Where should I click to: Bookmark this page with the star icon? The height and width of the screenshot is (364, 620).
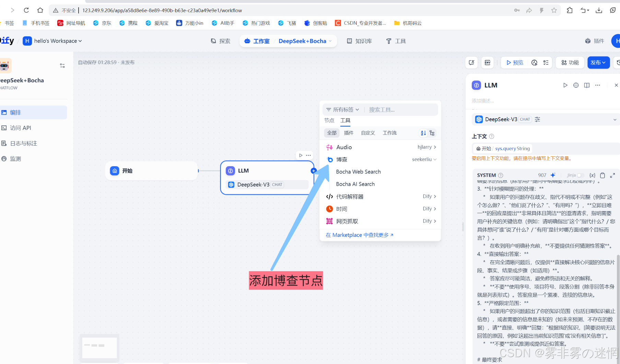coord(554,10)
